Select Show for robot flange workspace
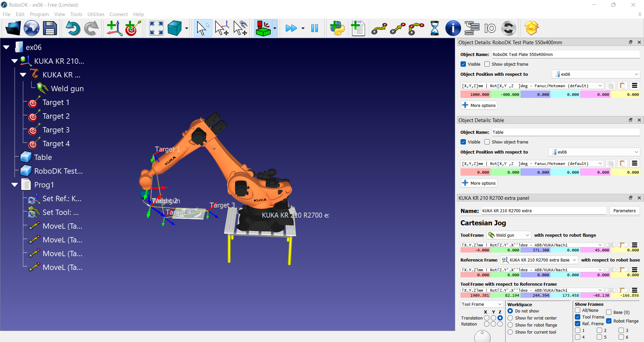Screen dimensions: 644x342 510,325
